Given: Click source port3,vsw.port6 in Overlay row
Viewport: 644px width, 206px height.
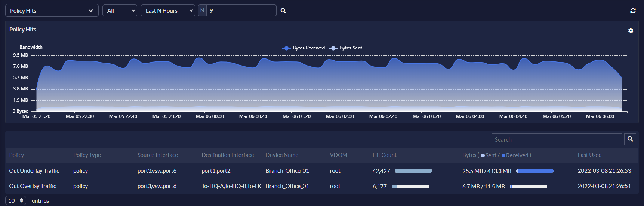Looking at the screenshot, I should point(157,186).
